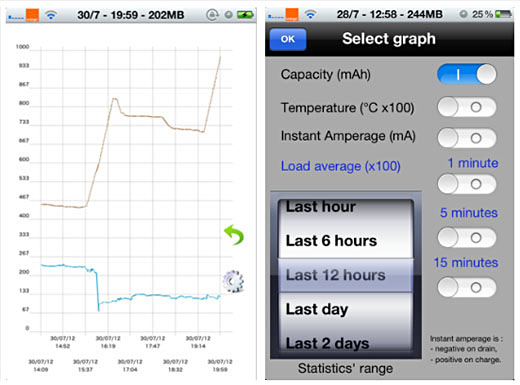This screenshot has width=520, height=385.
Task: Tap the "Select graph" title
Action: point(389,39)
